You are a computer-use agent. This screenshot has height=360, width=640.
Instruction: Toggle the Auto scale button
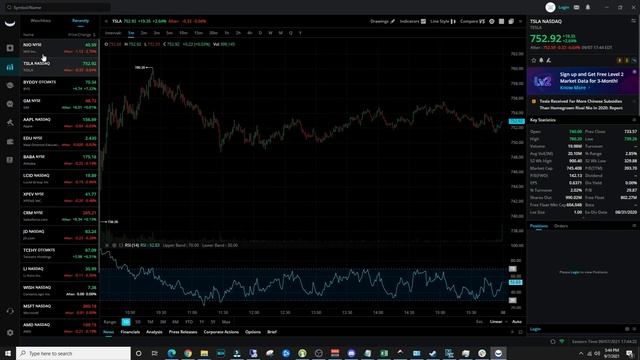pyautogui.click(x=517, y=322)
